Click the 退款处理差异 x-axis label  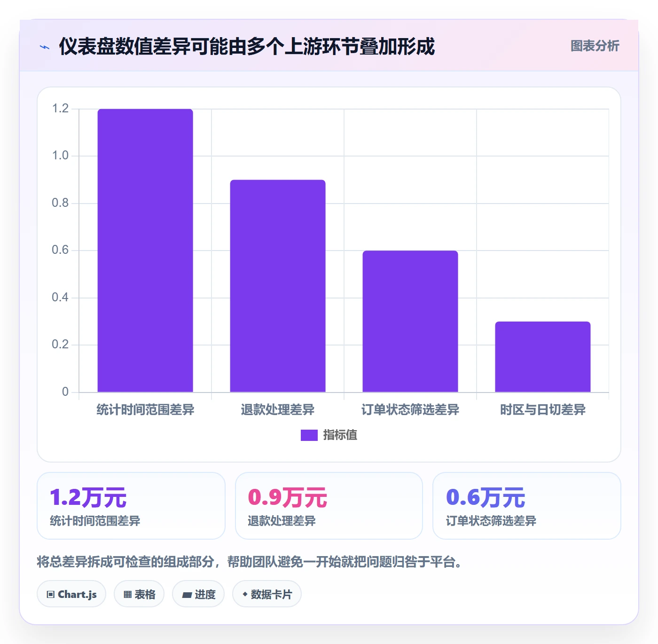278,410
